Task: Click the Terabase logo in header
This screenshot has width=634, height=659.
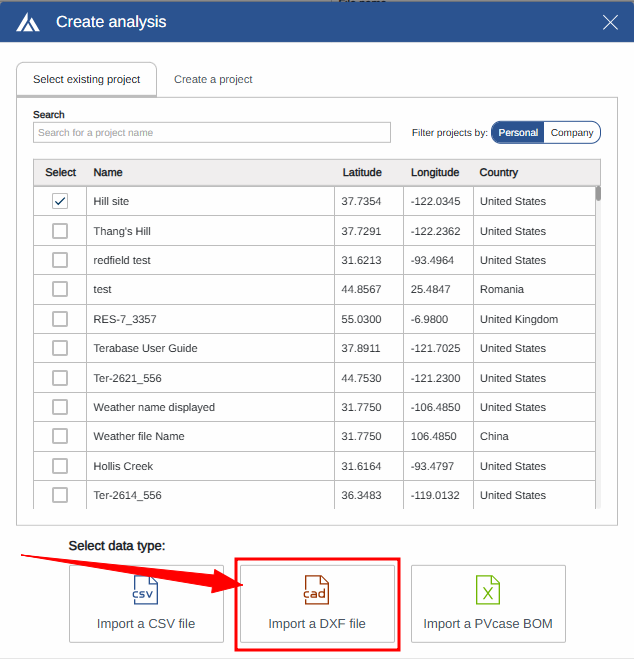Action: (x=28, y=22)
